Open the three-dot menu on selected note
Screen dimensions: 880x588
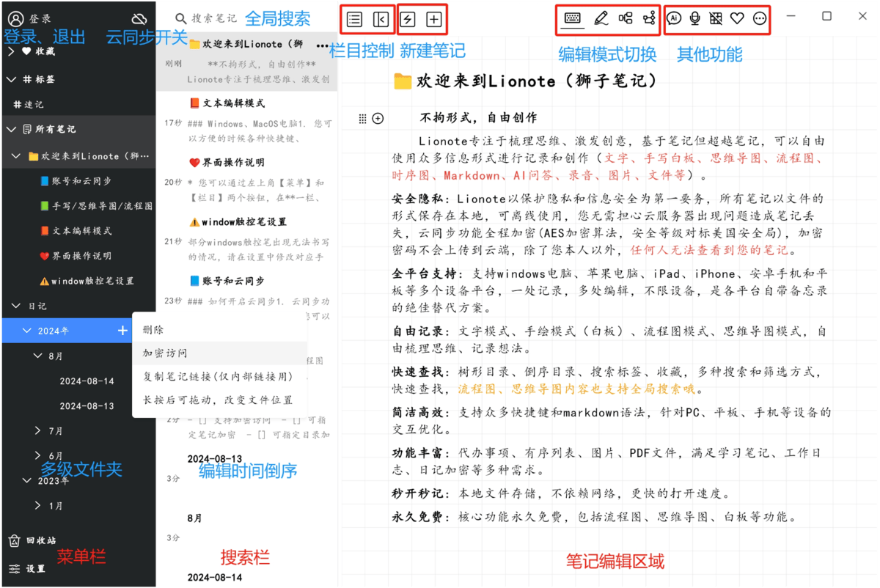tap(322, 45)
